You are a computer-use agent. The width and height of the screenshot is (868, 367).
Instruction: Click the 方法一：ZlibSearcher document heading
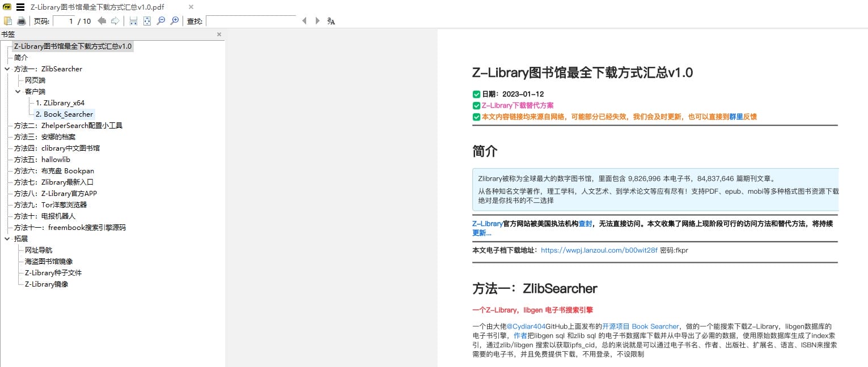[535, 288]
